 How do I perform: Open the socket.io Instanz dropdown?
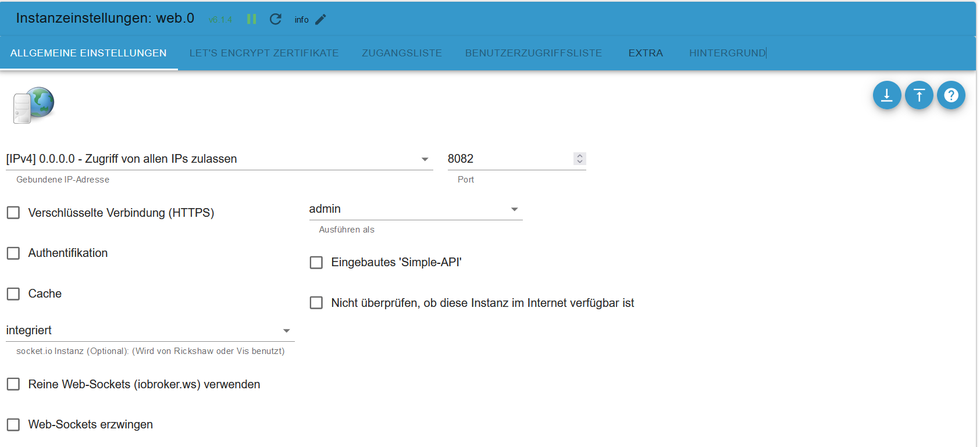coord(150,330)
